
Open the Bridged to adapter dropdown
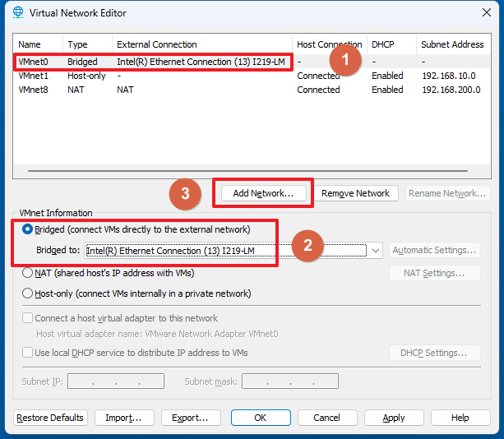tap(376, 251)
